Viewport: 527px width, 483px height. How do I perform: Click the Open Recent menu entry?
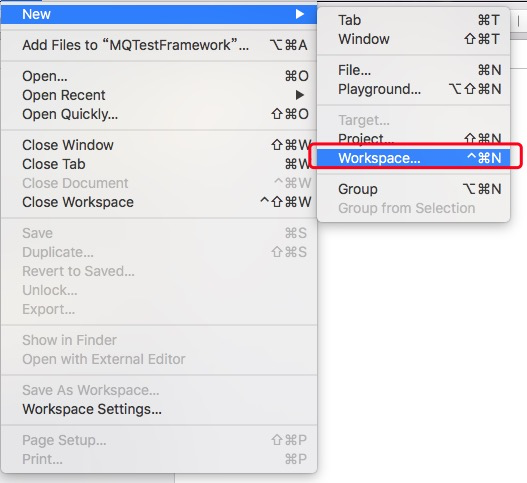click(159, 95)
